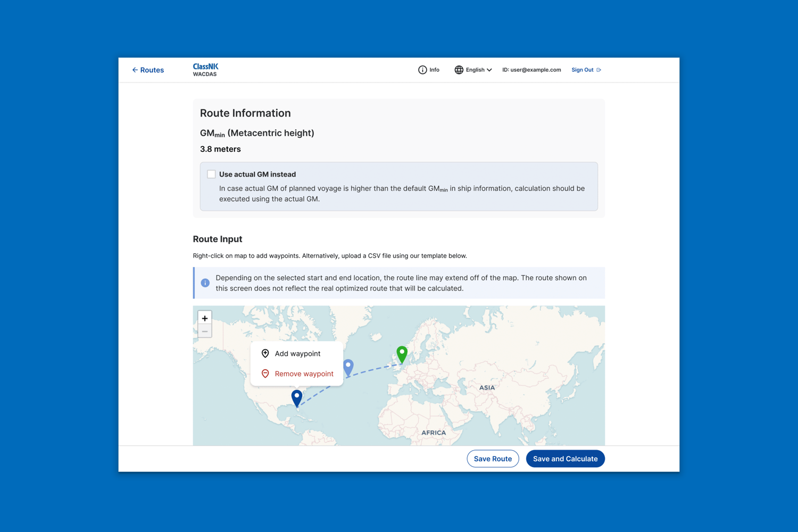
Task: Select the light blue waypoint marker
Action: point(348,367)
